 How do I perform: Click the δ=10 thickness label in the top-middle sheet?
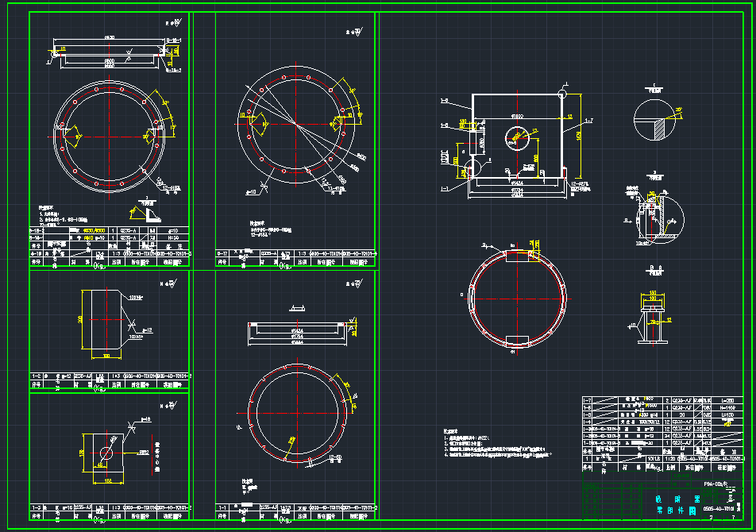[251, 192]
